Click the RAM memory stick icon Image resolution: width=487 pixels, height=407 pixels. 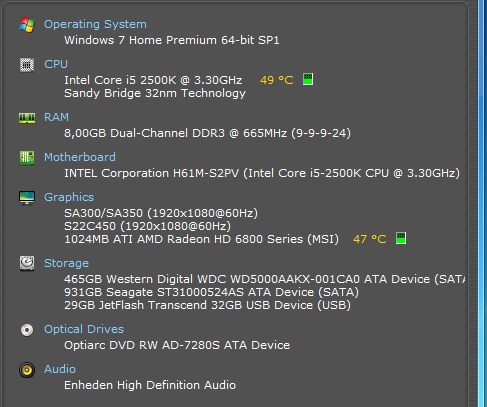tap(27, 118)
